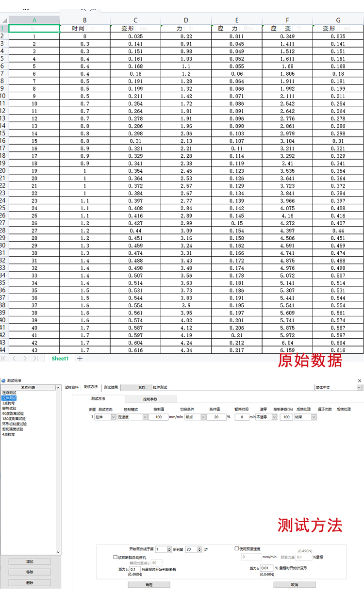Viewport: 364px width, 594px height.
Task: Jump to last sheet navigation icon
Action: [x=35, y=359]
